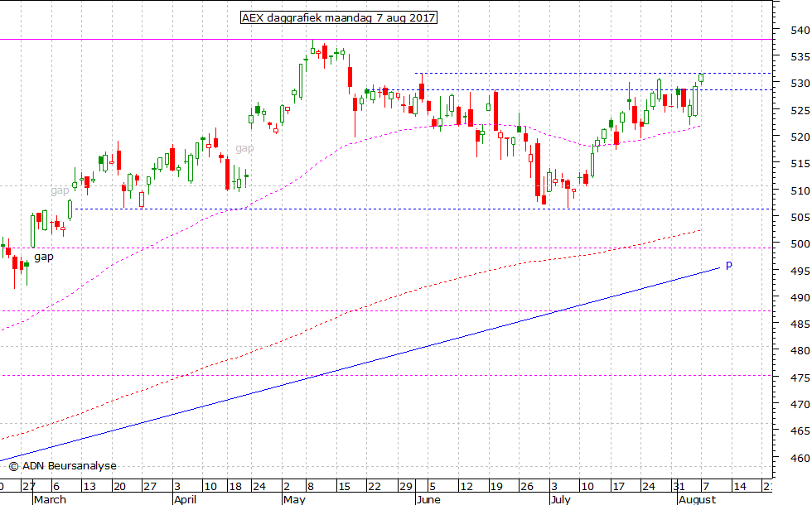The width and height of the screenshot is (812, 505).
Task: Click date label 17 in July
Action: pos(618,487)
